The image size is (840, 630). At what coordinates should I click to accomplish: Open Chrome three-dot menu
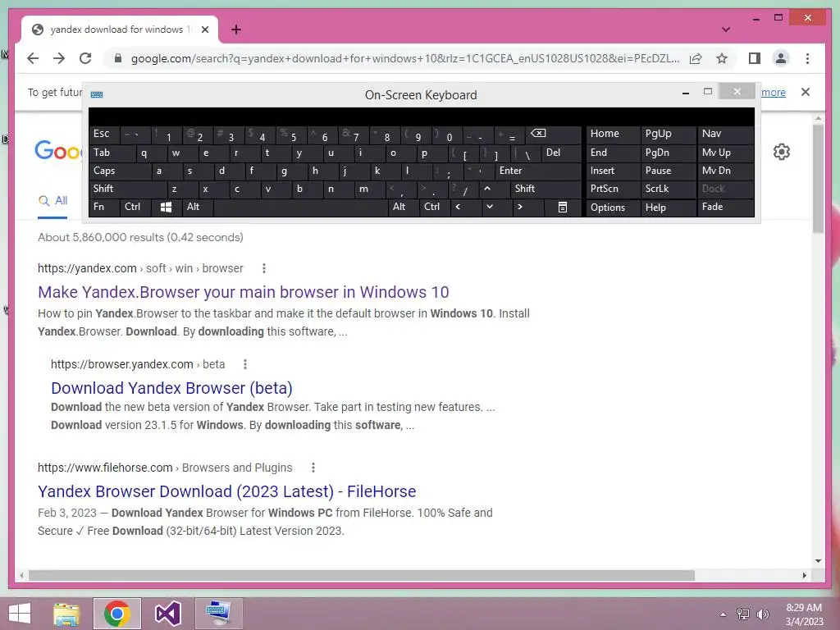(807, 58)
